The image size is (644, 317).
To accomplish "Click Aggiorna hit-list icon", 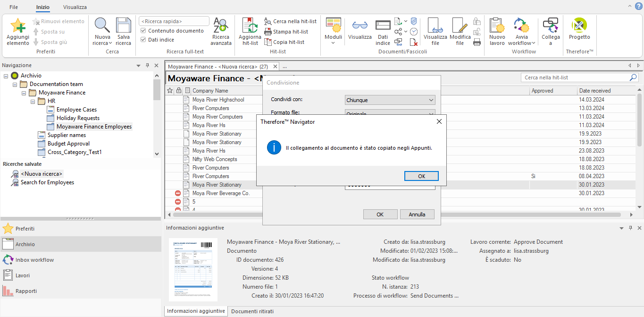I will coord(250,26).
